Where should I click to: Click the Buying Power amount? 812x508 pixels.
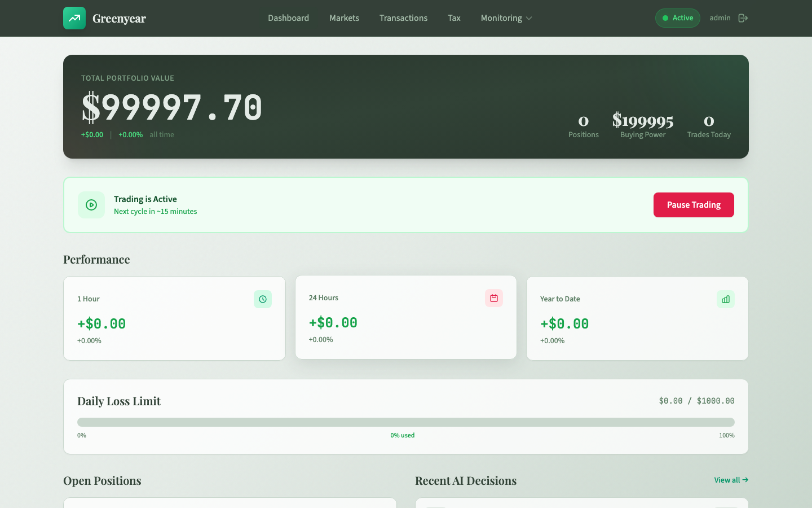coord(642,121)
